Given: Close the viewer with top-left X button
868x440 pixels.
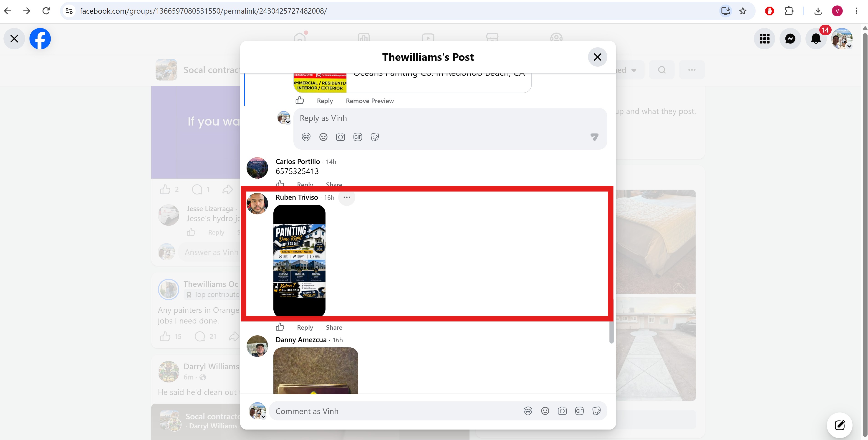Looking at the screenshot, I should [x=14, y=39].
